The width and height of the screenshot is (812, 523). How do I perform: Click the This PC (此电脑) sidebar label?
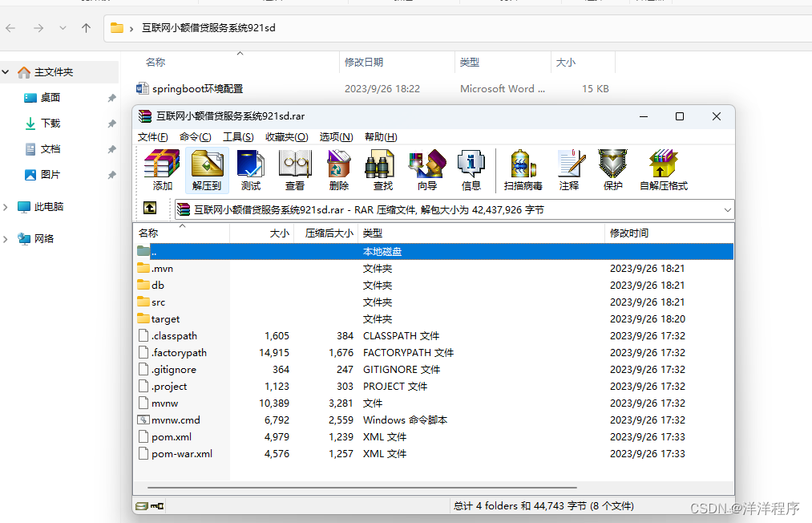(49, 207)
